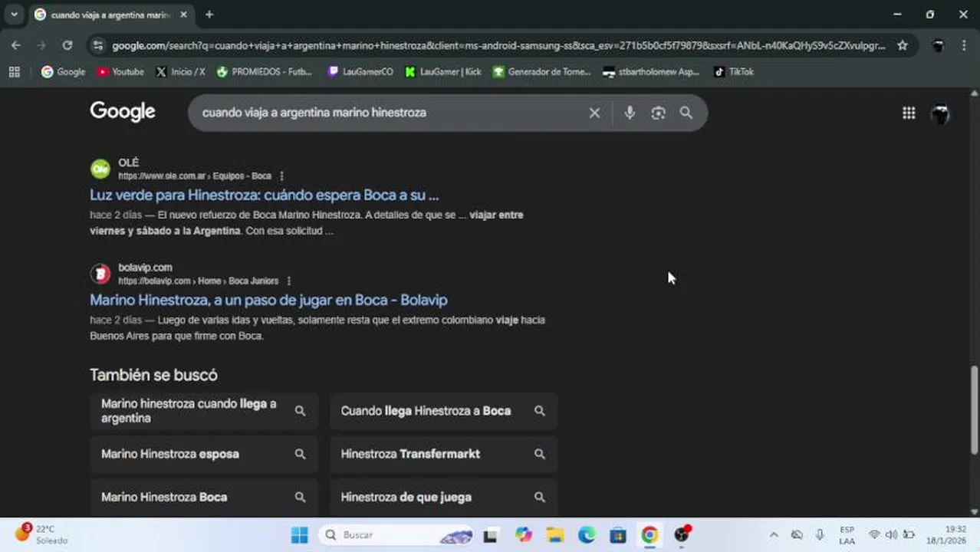The height and width of the screenshot is (552, 980).
Task: Search 'Hinestroza de que juega'
Action: point(444,497)
